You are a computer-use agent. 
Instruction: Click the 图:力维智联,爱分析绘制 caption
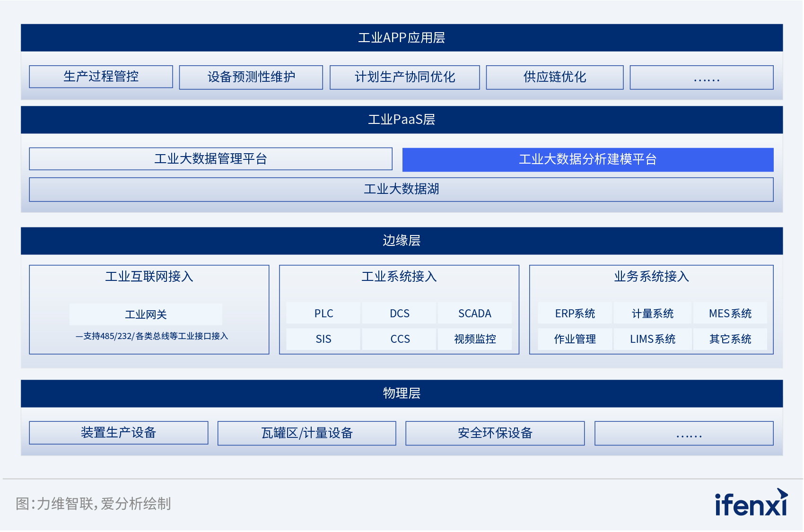pos(93,504)
